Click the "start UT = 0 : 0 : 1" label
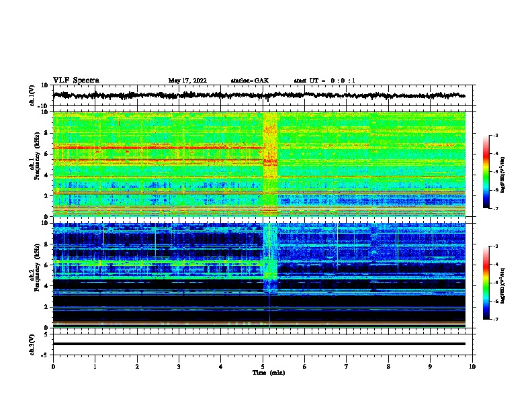 click(x=324, y=81)
